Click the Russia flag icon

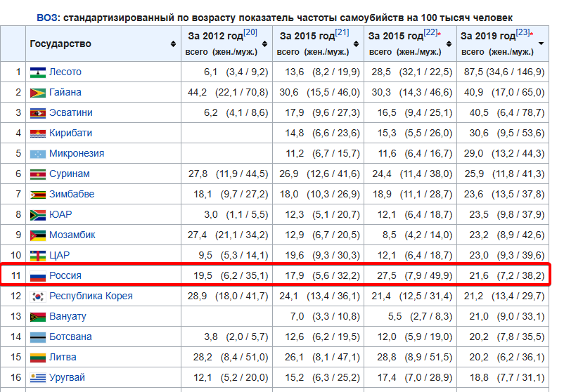[37, 276]
